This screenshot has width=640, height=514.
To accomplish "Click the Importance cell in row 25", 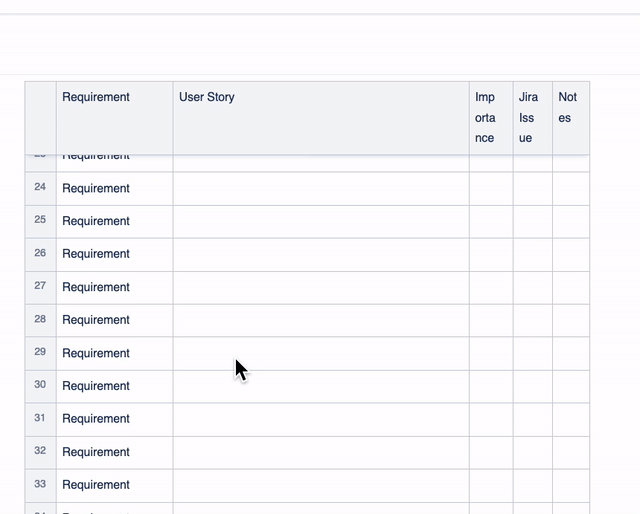I will 491,222.
